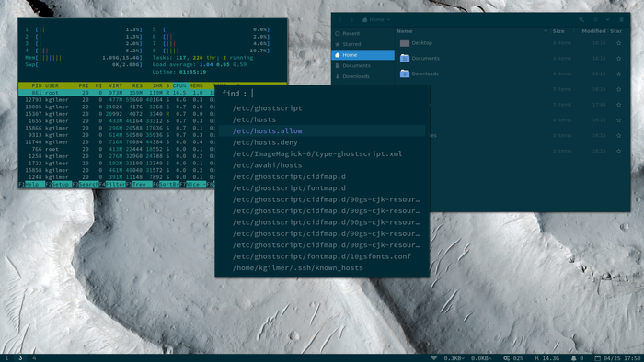644x362 pixels.
Task: Open Documents in file manager sidebar
Action: pos(363,65)
